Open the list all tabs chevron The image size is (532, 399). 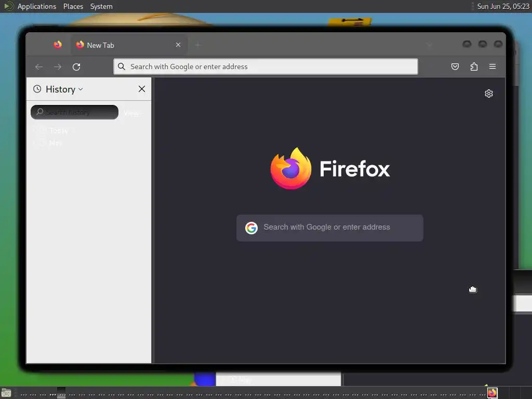point(430,45)
